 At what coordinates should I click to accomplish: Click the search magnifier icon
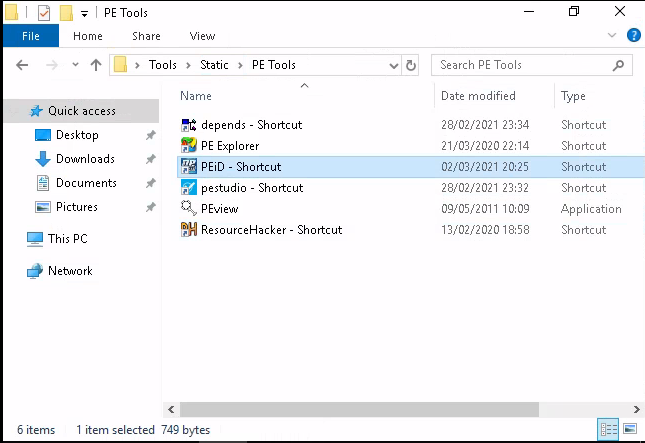(618, 65)
